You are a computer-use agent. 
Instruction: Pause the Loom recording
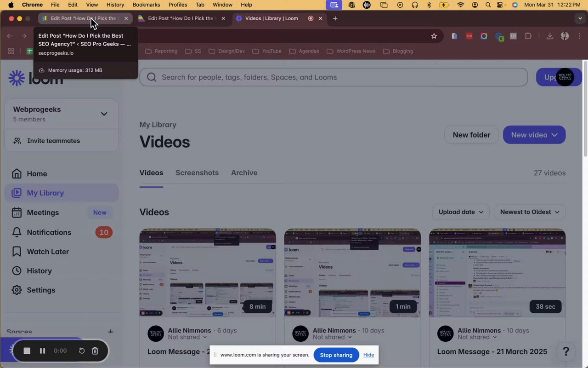coord(42,351)
